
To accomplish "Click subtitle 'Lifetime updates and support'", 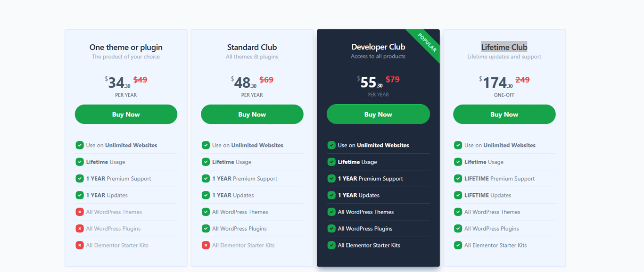I will pyautogui.click(x=504, y=57).
